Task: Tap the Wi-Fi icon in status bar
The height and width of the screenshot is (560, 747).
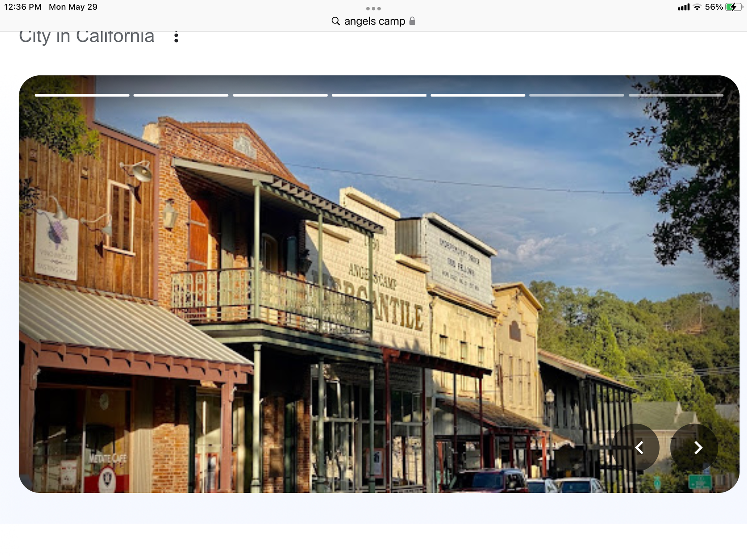Action: coord(697,7)
